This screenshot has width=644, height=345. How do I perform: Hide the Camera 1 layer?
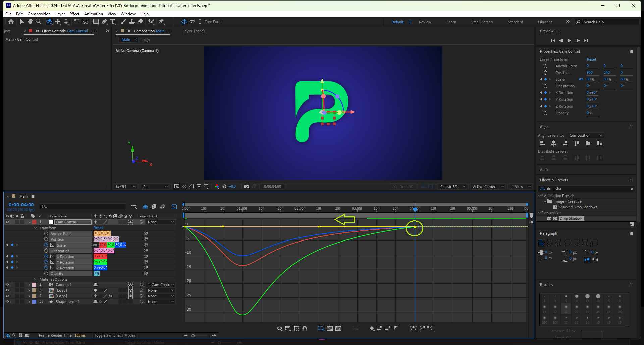(x=7, y=285)
